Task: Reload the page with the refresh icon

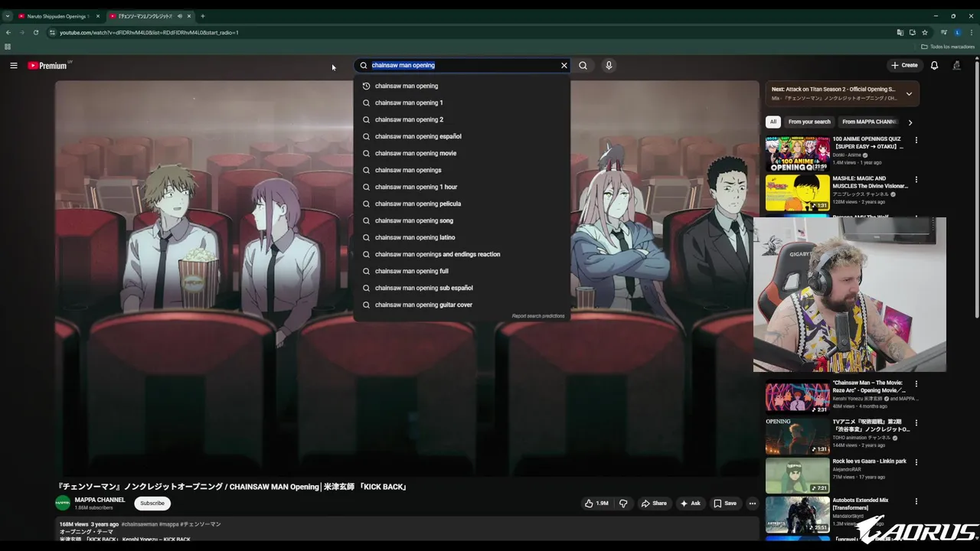Action: (36, 32)
